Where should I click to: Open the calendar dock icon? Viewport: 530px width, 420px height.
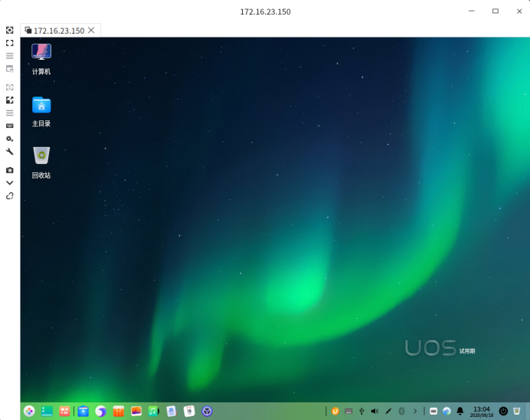point(189,412)
